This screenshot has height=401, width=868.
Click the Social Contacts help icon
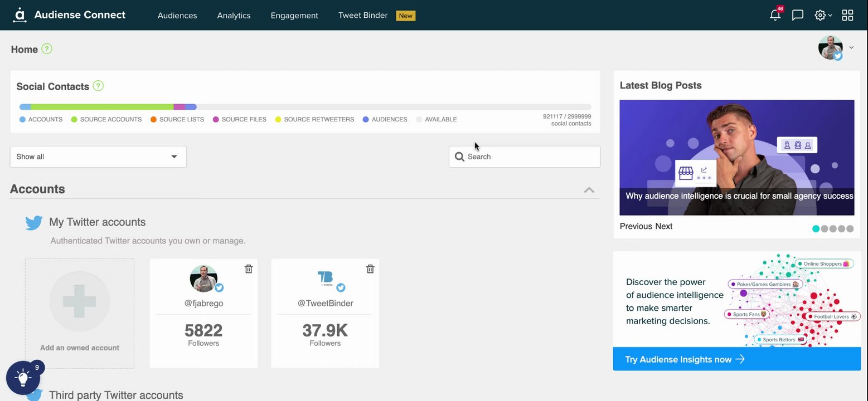tap(98, 86)
